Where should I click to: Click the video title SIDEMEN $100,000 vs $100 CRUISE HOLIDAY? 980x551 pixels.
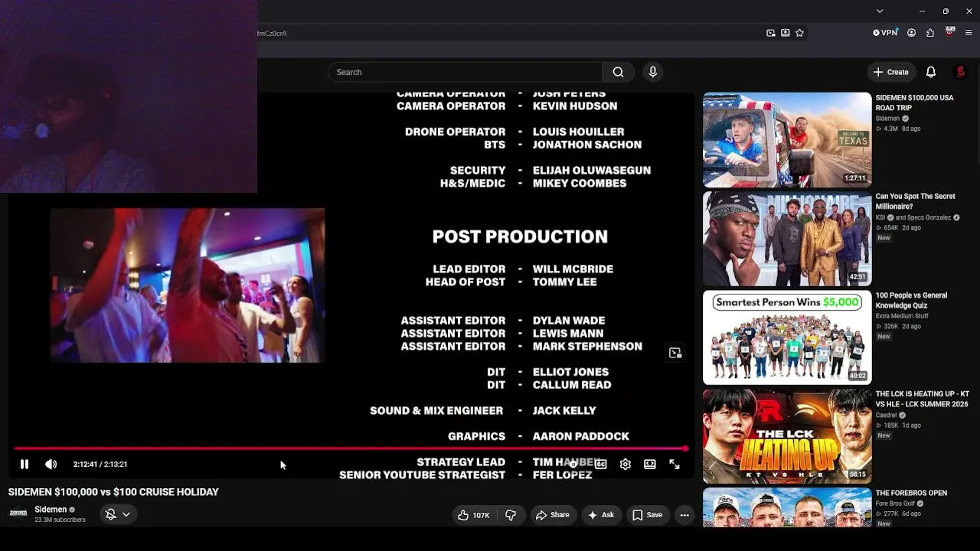point(113,492)
